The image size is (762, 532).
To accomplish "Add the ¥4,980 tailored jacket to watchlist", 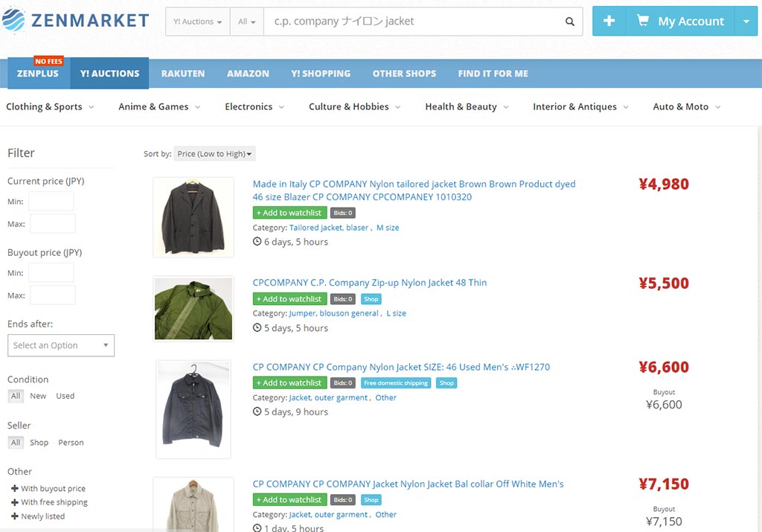I will click(289, 213).
